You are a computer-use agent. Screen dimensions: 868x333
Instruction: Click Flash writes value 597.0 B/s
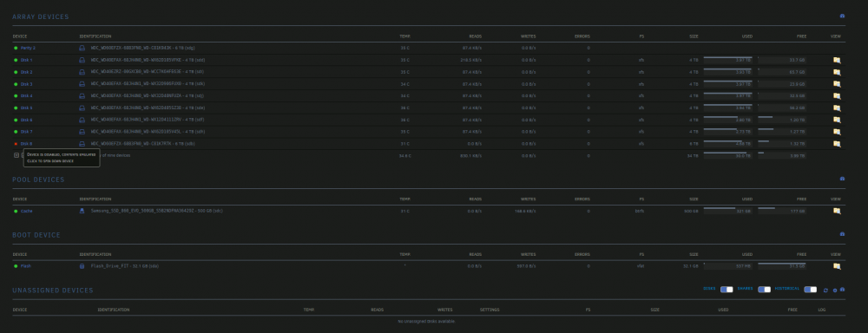tap(526, 266)
